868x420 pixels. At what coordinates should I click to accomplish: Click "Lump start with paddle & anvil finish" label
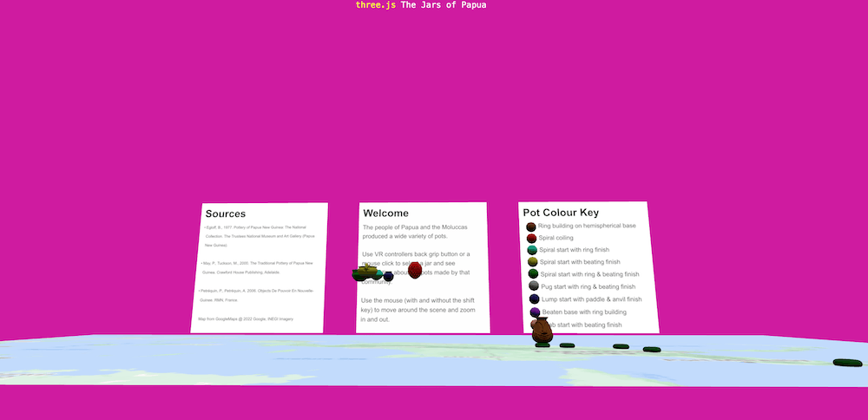592,299
